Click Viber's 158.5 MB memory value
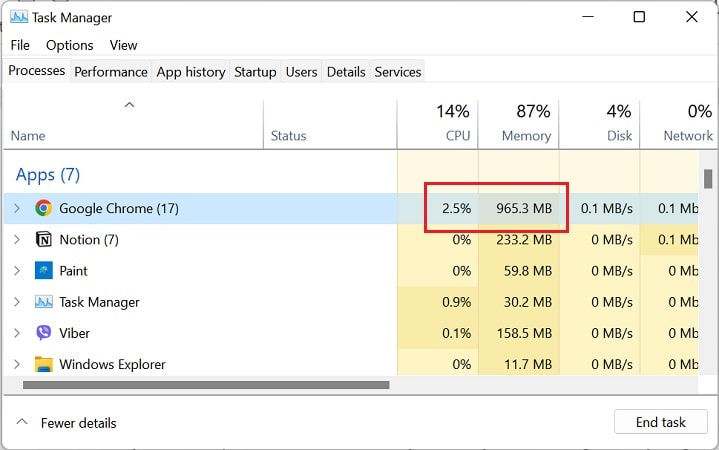 click(524, 333)
